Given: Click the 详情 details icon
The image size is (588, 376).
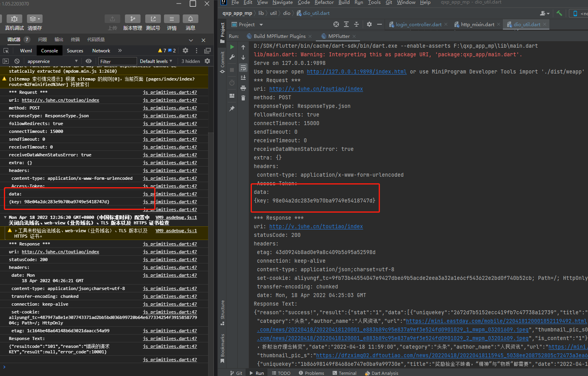Looking at the screenshot, I should point(171,18).
